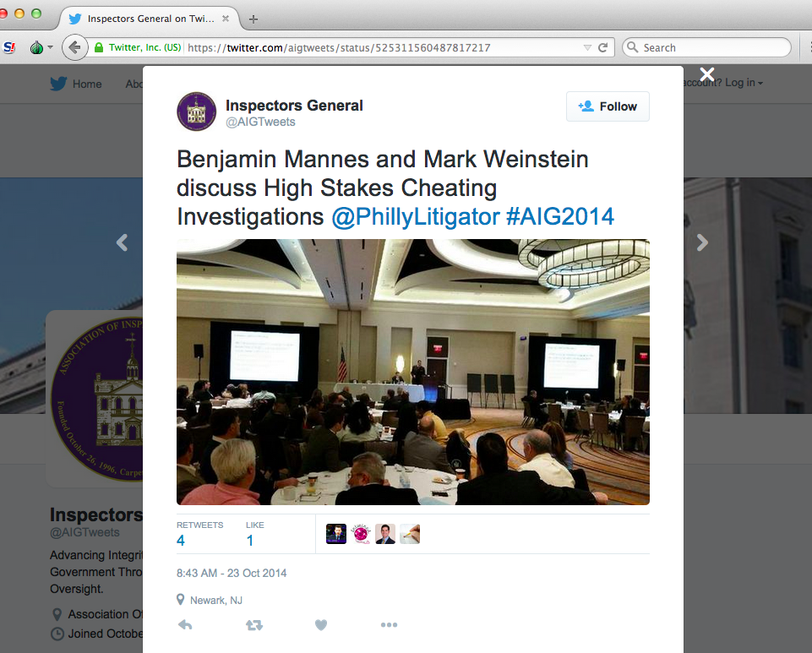Open the onion toolbar button dropdown

(41, 48)
